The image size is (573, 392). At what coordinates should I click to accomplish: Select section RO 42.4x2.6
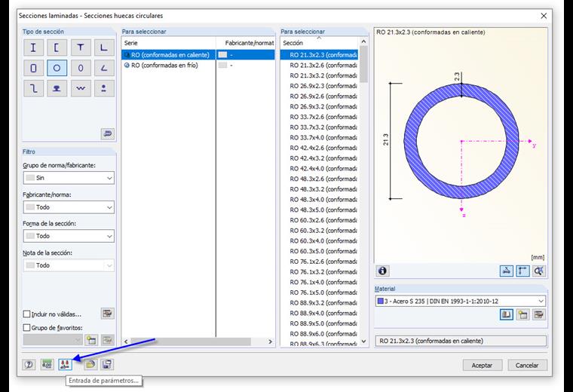320,148
